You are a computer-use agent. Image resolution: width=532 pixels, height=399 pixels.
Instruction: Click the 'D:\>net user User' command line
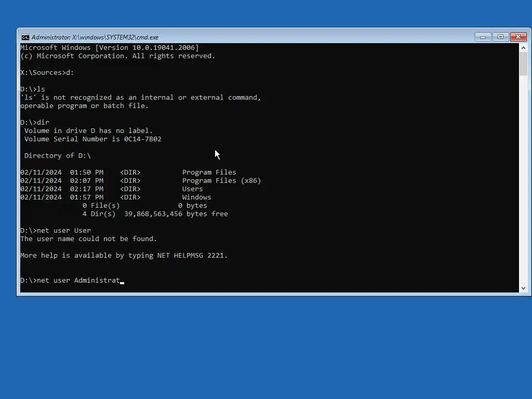tap(56, 231)
